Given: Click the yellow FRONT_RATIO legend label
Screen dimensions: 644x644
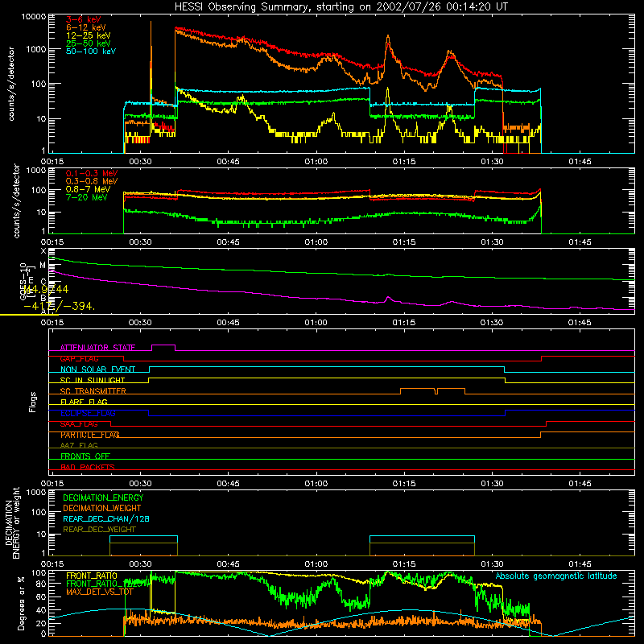Looking at the screenshot, I should tap(92, 576).
